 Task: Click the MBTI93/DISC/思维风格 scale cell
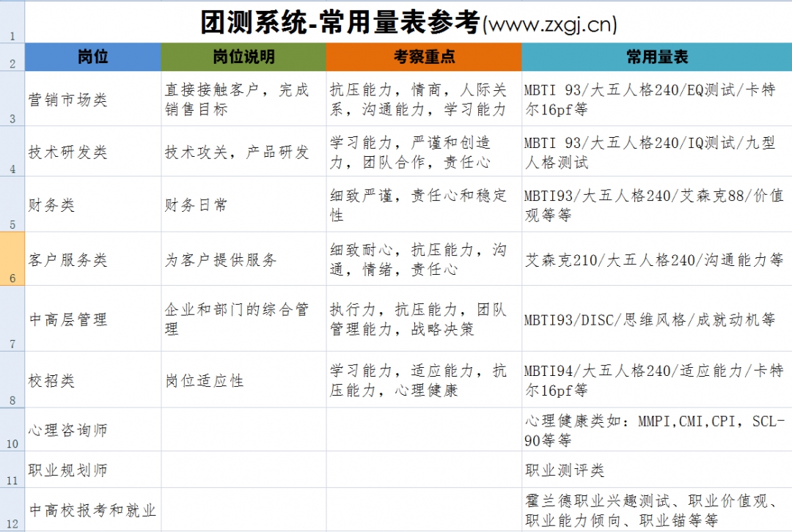656,319
